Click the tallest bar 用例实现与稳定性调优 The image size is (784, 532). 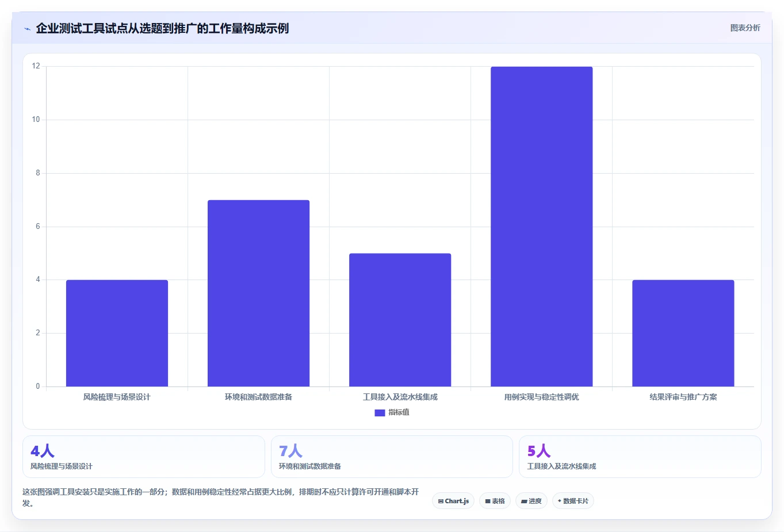pyautogui.click(x=541, y=227)
